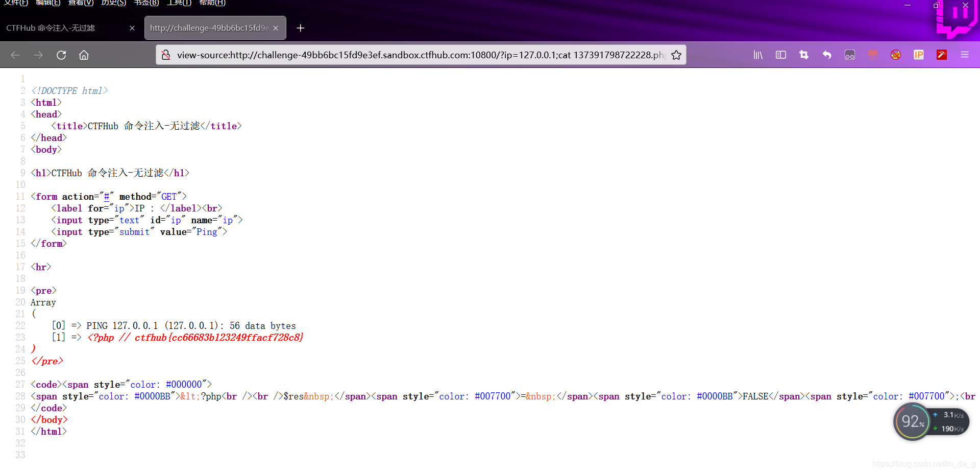
Task: Click the closing </pre> tag in red
Action: 47,361
